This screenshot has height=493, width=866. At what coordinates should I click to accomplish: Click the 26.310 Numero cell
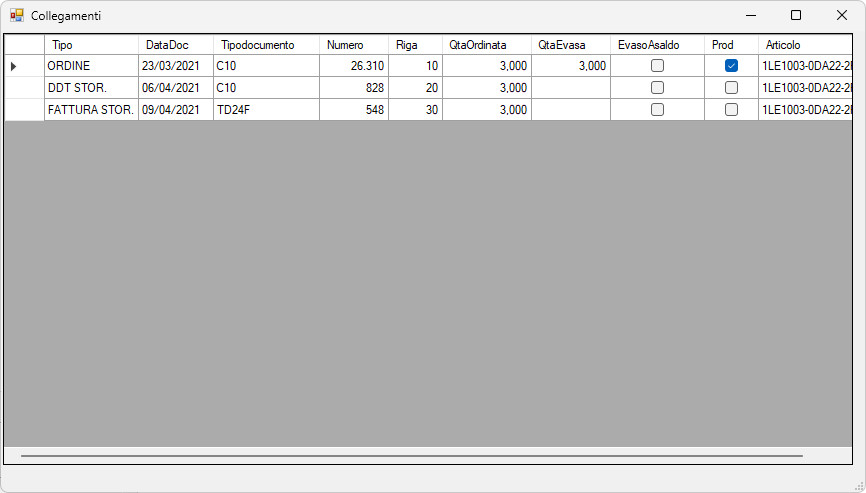[x=354, y=66]
